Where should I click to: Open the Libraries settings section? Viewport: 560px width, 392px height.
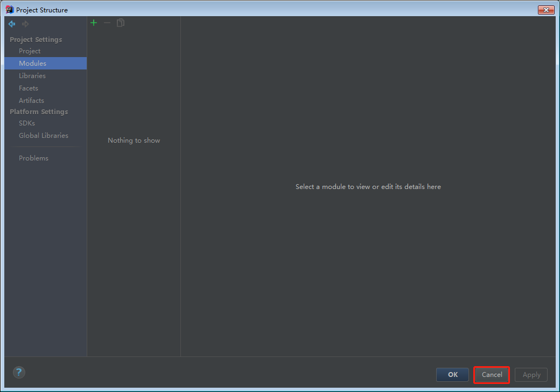[x=32, y=76]
